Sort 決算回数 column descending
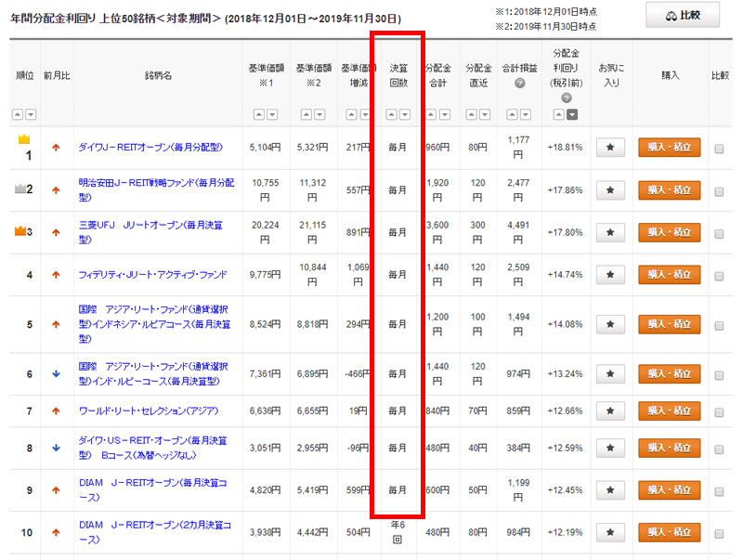743x560 pixels. pos(405,114)
